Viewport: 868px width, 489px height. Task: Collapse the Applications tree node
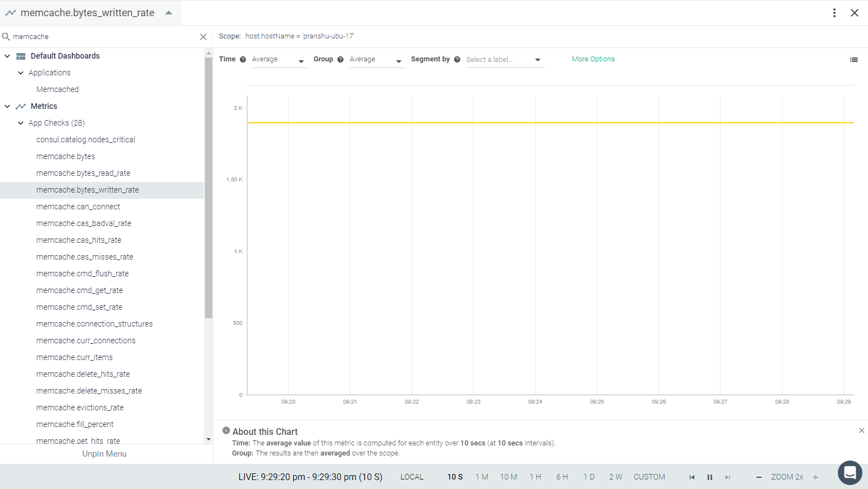click(21, 73)
